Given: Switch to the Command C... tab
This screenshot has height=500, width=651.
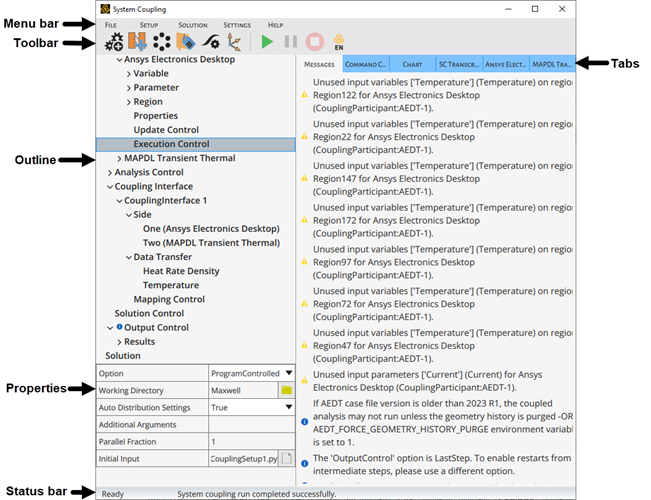Looking at the screenshot, I should 365,64.
